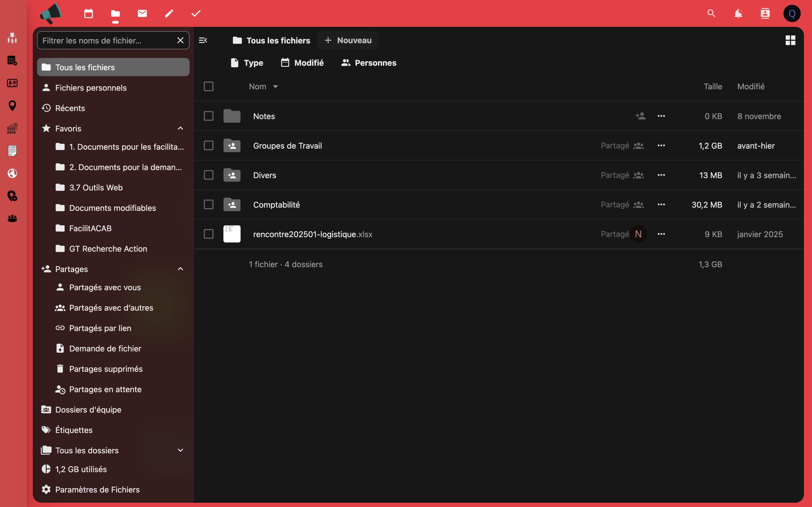Open Paramètres de Fichiers
Image resolution: width=812 pixels, height=507 pixels.
click(97, 490)
